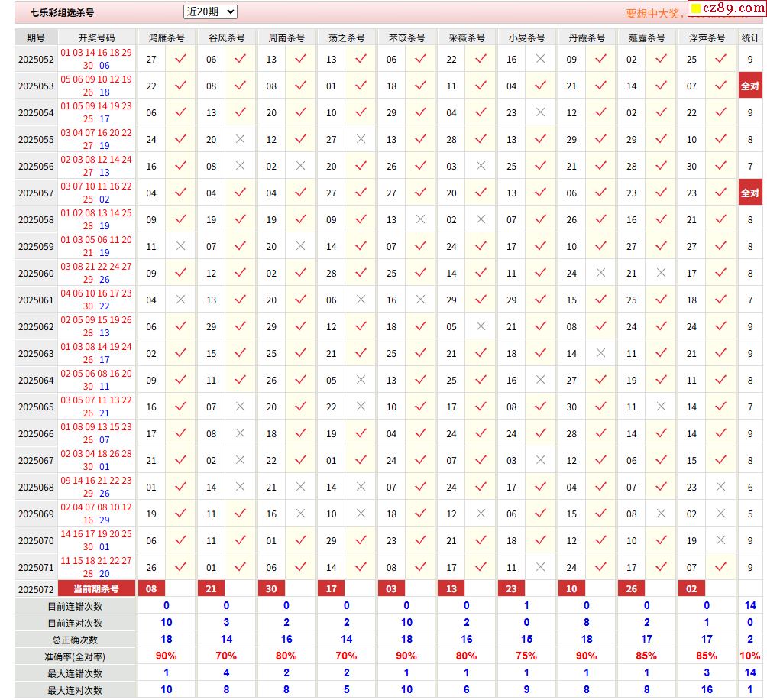Click the 总正确次数 row label
The image size is (767, 700).
click(75, 640)
